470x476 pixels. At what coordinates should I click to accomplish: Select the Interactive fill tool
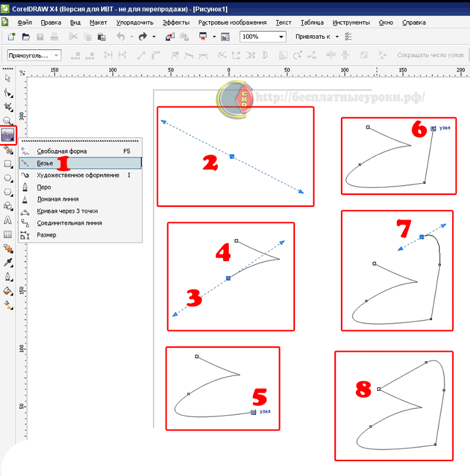[8, 305]
